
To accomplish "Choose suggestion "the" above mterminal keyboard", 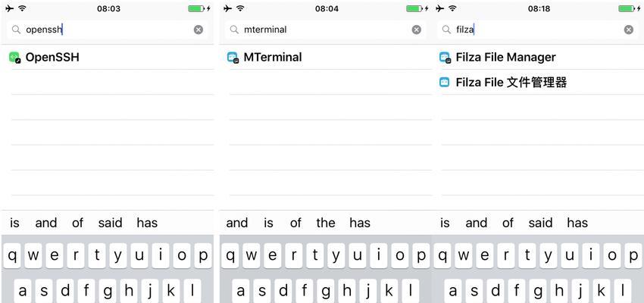I will tap(326, 223).
